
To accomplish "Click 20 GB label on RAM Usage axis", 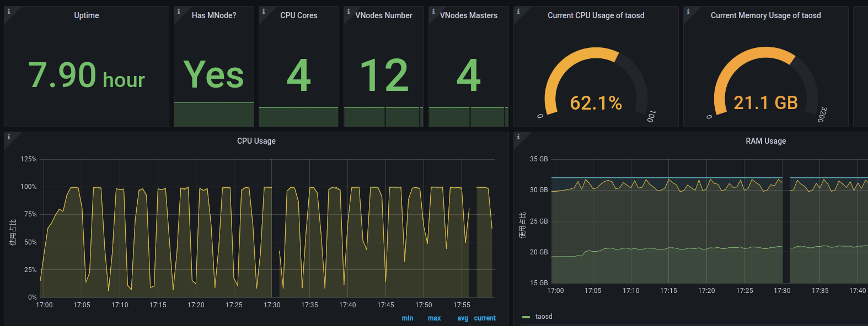I will pos(539,252).
